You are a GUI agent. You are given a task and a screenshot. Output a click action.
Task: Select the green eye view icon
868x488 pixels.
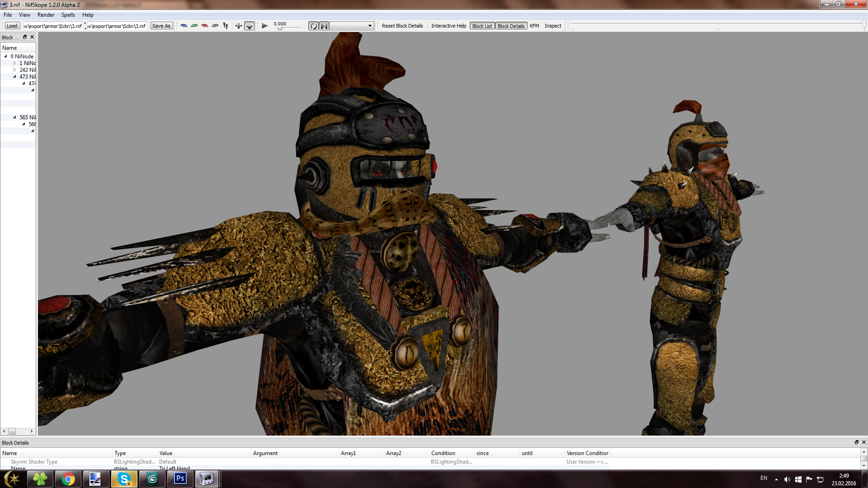pyautogui.click(x=194, y=26)
